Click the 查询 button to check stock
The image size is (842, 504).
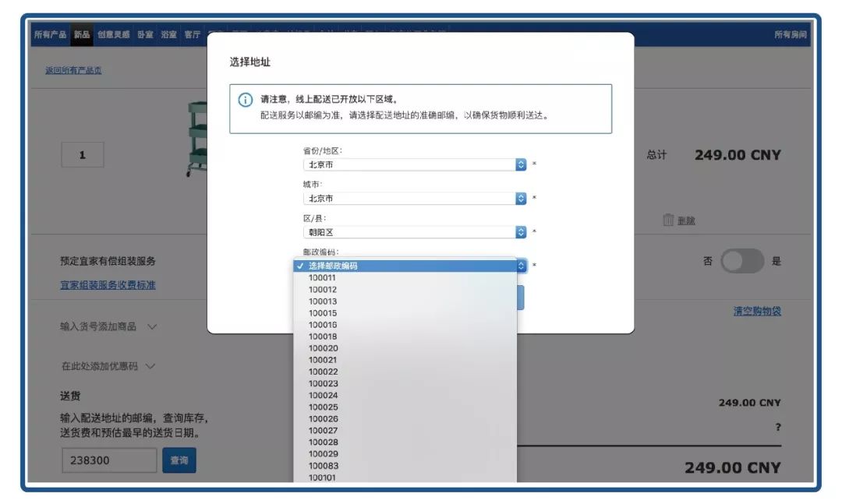[x=179, y=460]
